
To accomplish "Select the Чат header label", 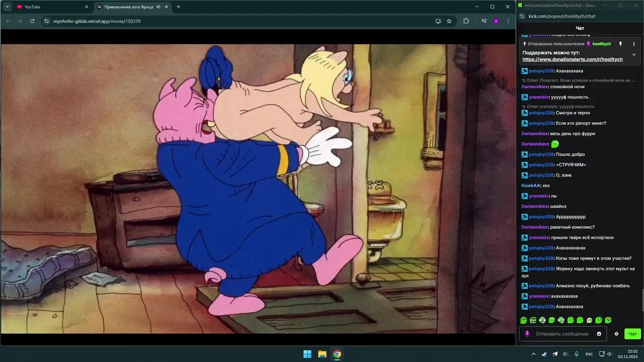I will (x=580, y=28).
